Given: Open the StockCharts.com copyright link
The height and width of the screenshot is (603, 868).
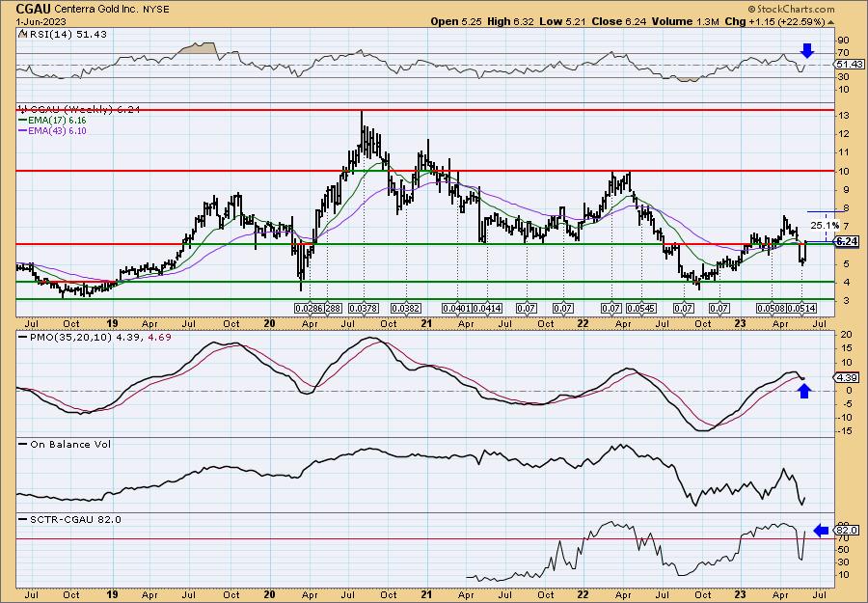Looking at the screenshot, I should coord(791,10).
